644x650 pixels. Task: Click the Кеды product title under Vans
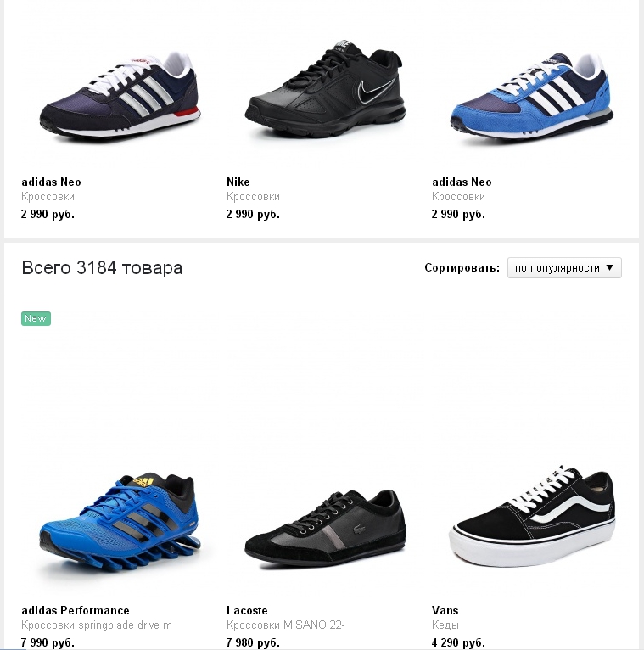tap(445, 625)
